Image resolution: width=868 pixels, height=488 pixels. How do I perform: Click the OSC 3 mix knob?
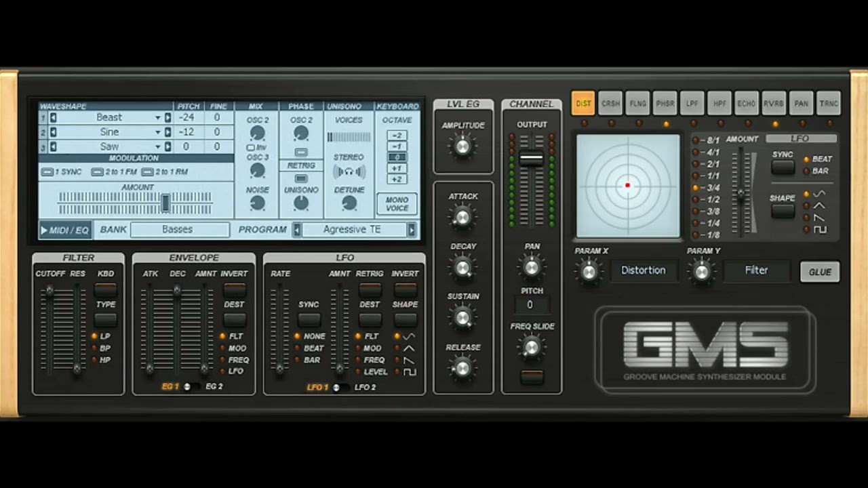pyautogui.click(x=257, y=170)
